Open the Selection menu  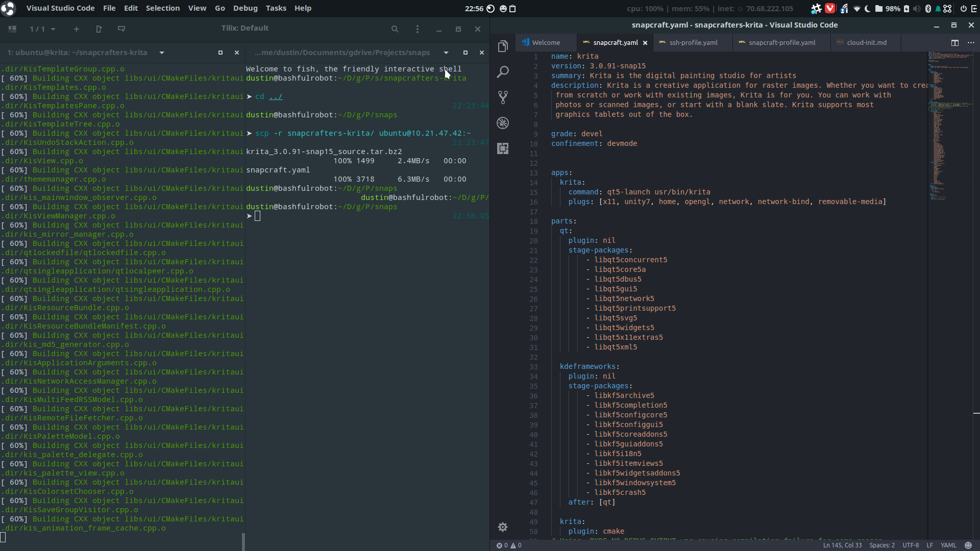pyautogui.click(x=163, y=8)
